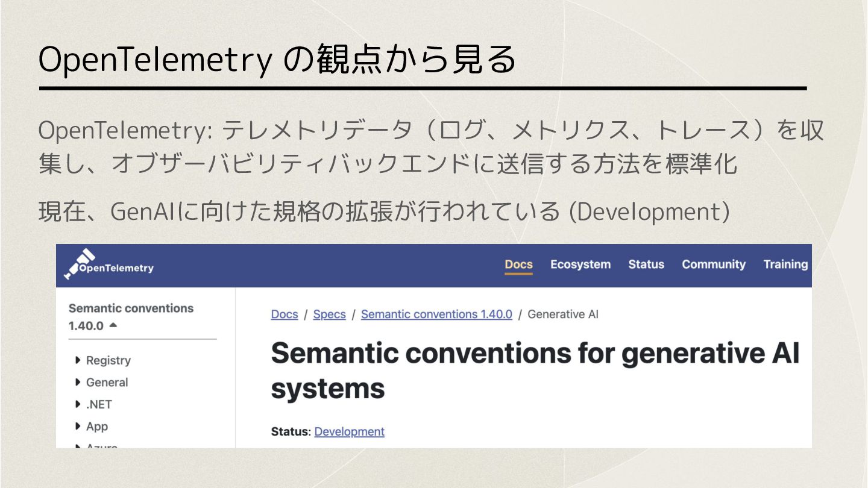Click the Development status link
Screen dimensions: 868x488
click(349, 431)
